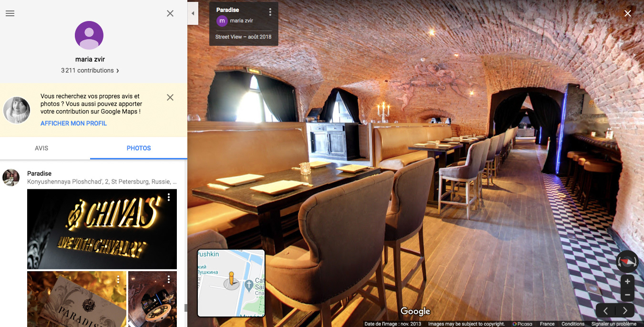Go to the previous photo with left arrow
The image size is (644, 327).
(x=605, y=311)
